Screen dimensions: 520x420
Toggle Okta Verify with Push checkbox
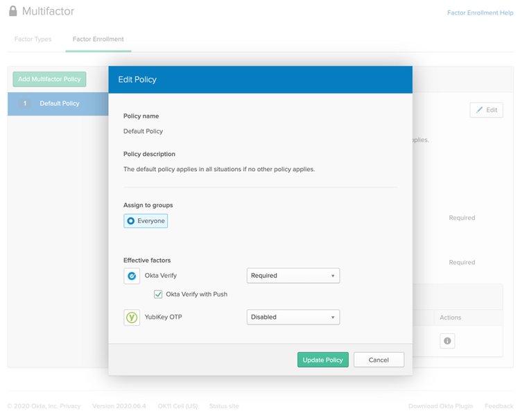(x=158, y=294)
